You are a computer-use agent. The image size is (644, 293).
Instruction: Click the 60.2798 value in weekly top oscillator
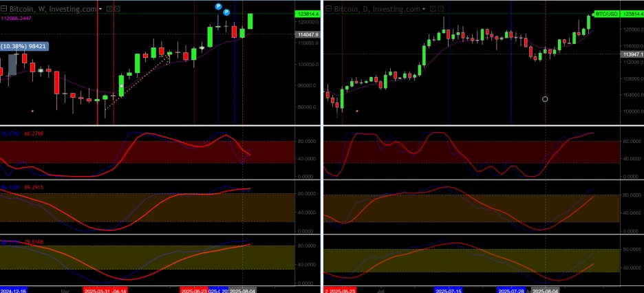tap(34, 134)
